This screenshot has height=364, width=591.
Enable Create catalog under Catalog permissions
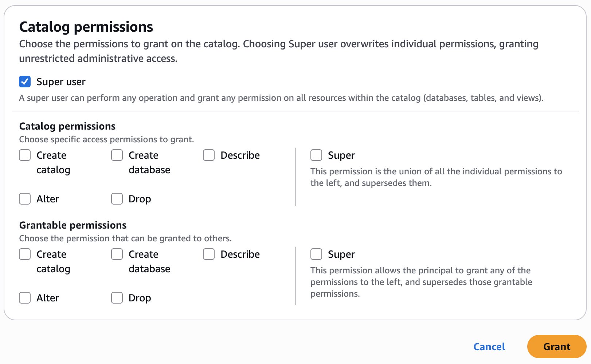pyautogui.click(x=25, y=155)
